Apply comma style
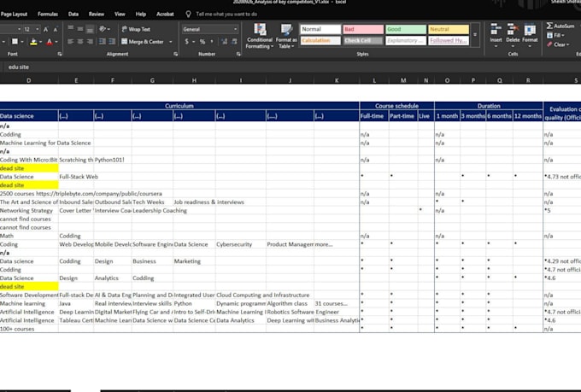This screenshot has width=581, height=392. point(212,42)
